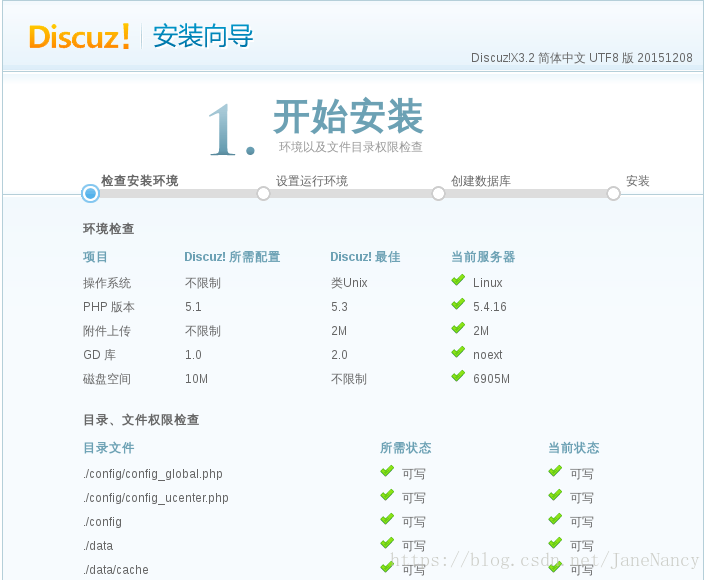Click the PHP 版本 row label
Image resolution: width=711 pixels, height=580 pixels.
click(109, 307)
